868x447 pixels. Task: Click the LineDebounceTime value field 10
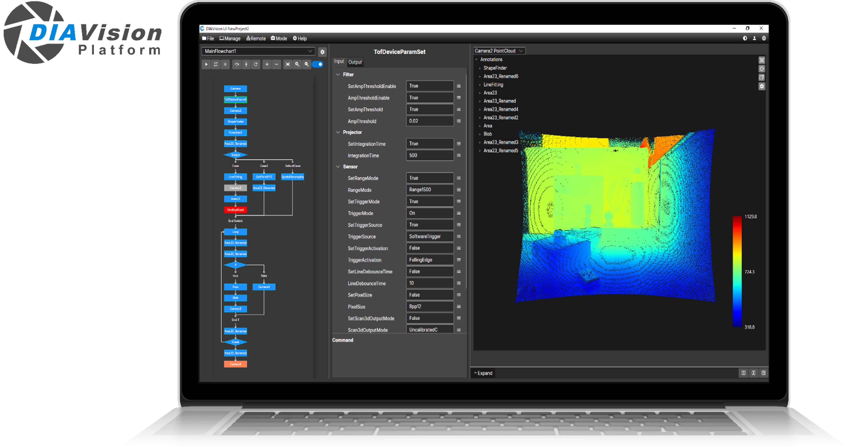coord(430,283)
